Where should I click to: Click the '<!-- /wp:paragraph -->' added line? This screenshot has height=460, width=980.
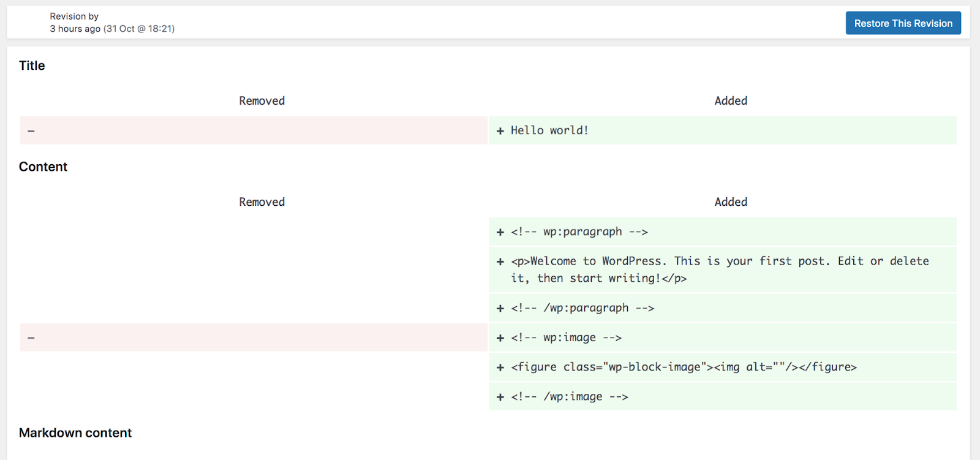(723, 307)
